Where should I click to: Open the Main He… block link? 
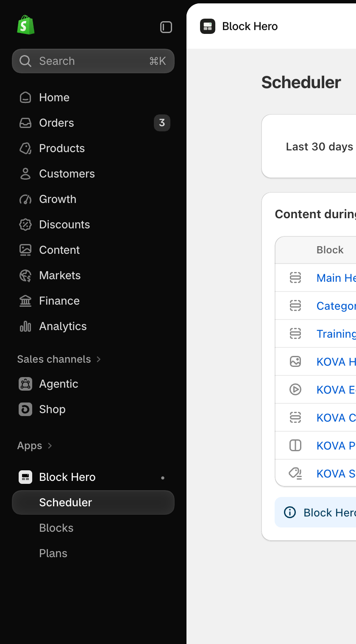click(x=336, y=278)
